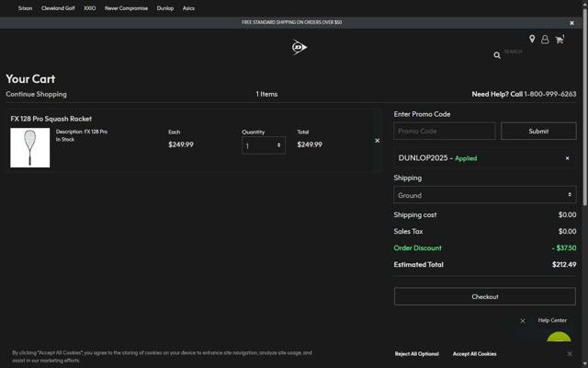Select the Estimated Total $212.49 value
The width and height of the screenshot is (588, 368).
[x=564, y=264]
